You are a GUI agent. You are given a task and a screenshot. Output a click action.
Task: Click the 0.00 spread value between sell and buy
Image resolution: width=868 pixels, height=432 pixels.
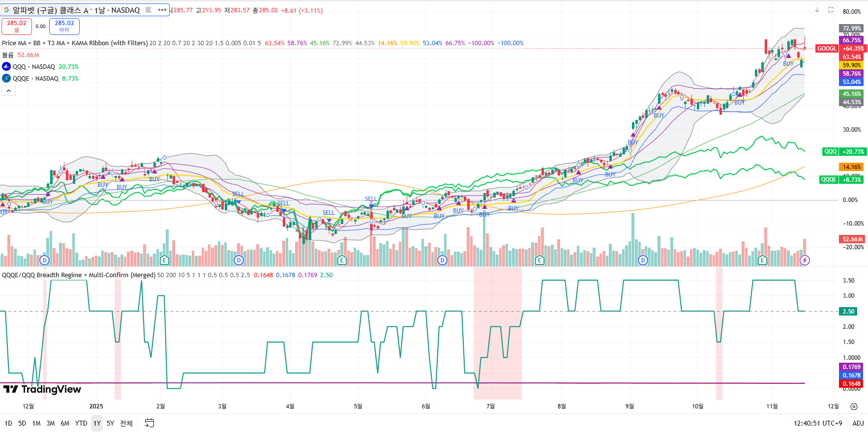click(x=40, y=27)
